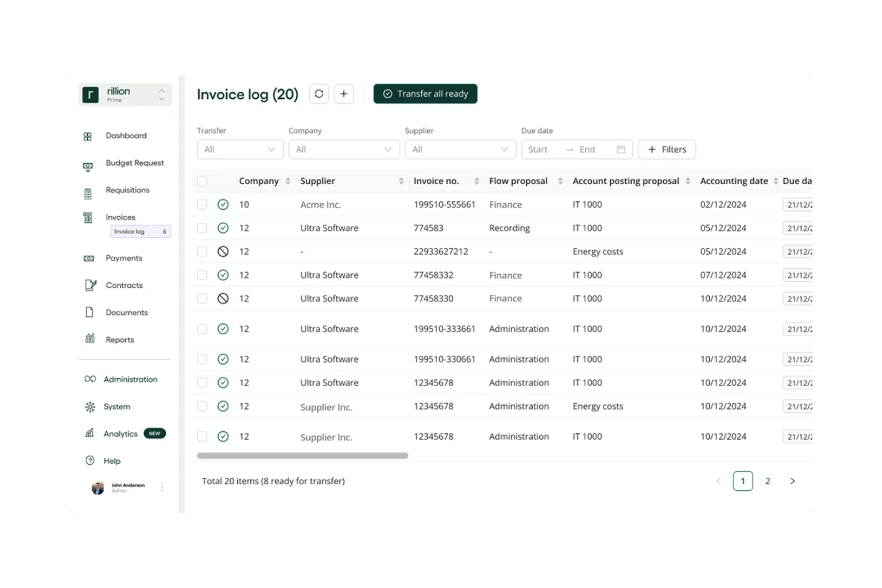Select the Payments sidebar icon
The width and height of the screenshot is (882, 588).
(x=88, y=258)
